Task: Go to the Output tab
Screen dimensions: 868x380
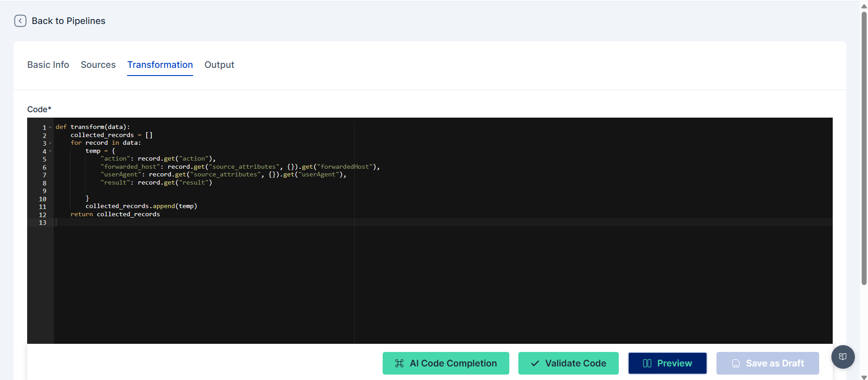Action: pyautogui.click(x=219, y=65)
